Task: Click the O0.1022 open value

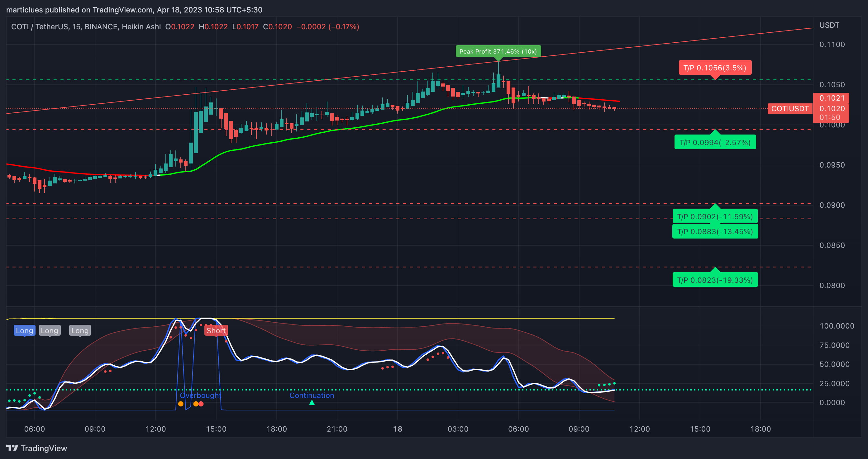Action: [179, 26]
